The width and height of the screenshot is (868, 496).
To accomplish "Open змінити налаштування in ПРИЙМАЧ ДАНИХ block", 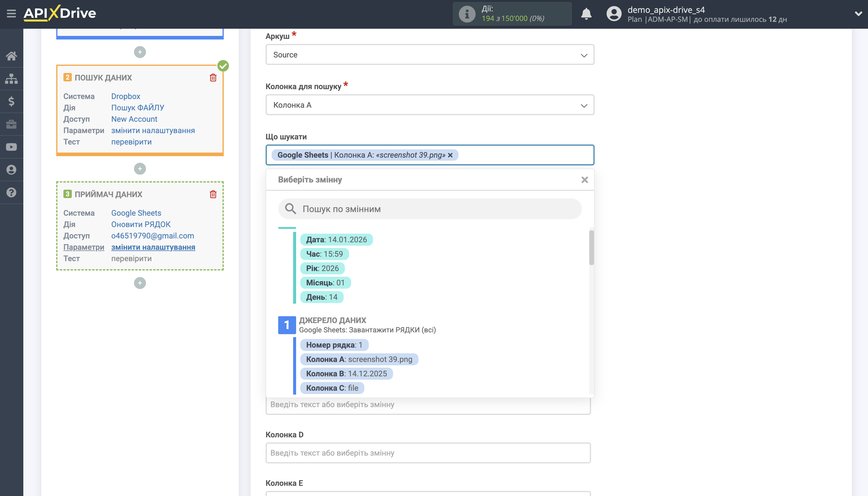I will [x=153, y=247].
